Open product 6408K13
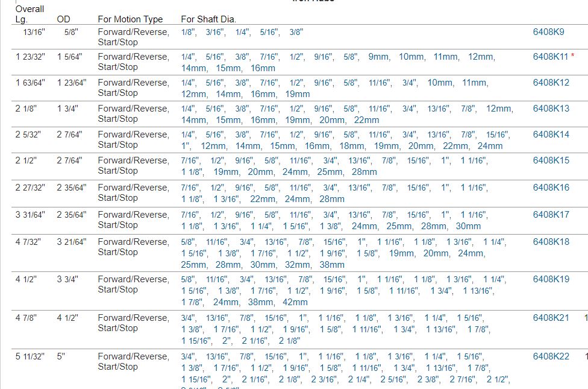This screenshot has height=389, width=588. (551, 109)
